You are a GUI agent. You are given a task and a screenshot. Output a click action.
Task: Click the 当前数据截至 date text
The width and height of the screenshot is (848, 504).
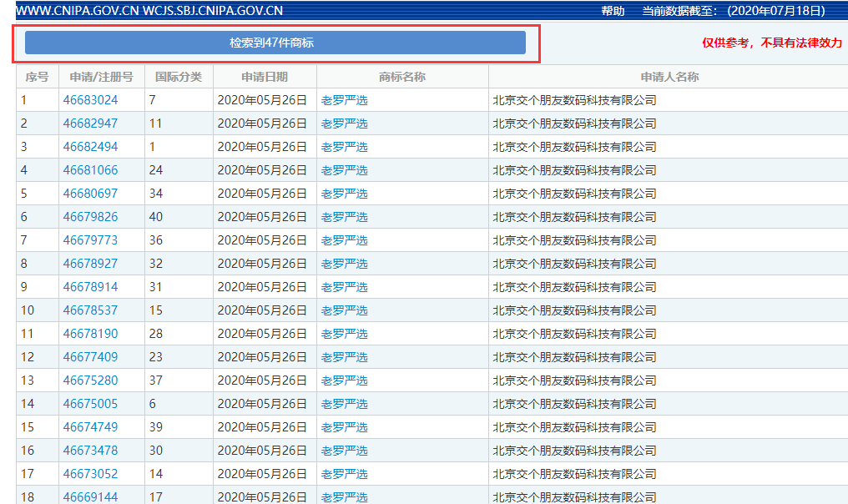tap(734, 11)
